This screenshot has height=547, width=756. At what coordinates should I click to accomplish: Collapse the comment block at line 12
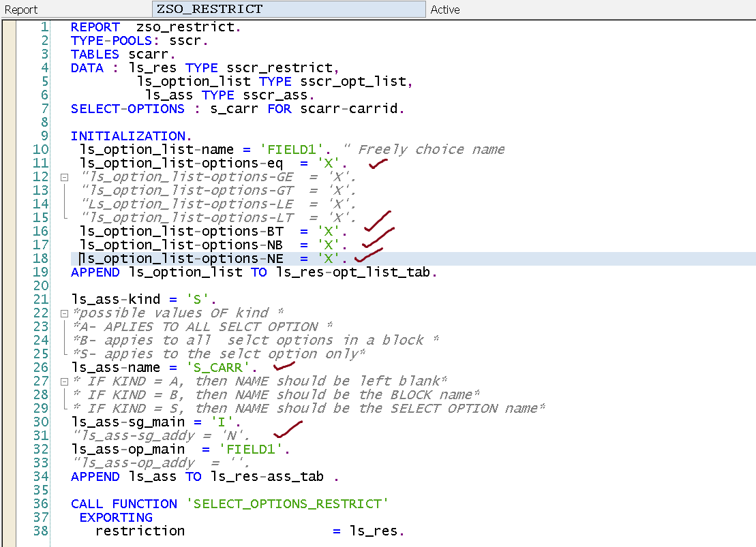coord(64,177)
